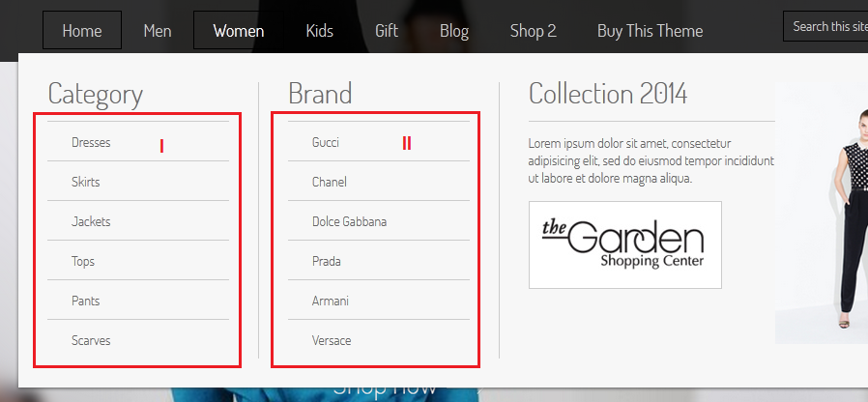Click the Collection 2014 heading
Image resolution: width=868 pixels, height=402 pixels.
point(608,93)
